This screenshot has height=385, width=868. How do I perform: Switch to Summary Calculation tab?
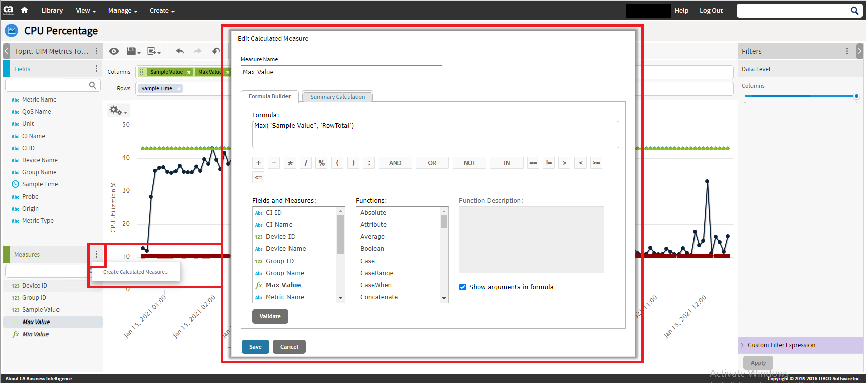(x=337, y=97)
